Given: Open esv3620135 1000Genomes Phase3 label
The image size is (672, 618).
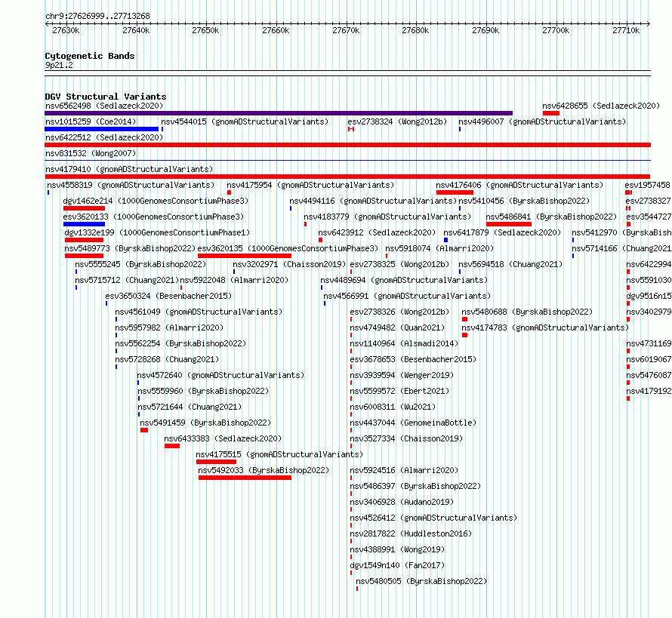Looking at the screenshot, I should click(288, 248).
